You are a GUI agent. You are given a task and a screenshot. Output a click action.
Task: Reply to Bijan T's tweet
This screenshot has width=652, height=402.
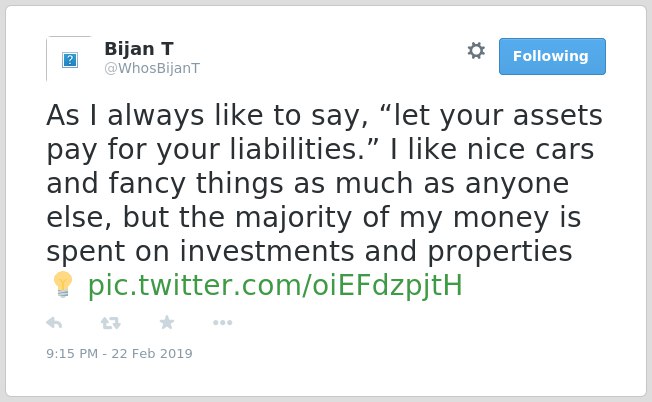54,323
